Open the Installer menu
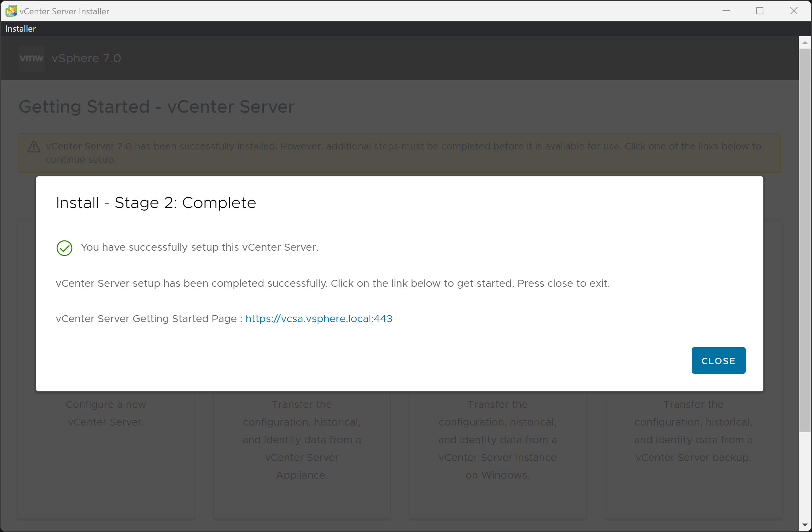The width and height of the screenshot is (812, 532). [20, 28]
